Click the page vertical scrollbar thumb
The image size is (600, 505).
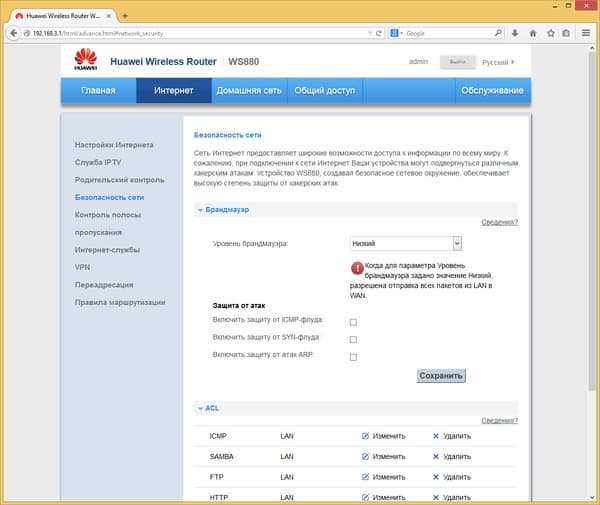point(592,222)
